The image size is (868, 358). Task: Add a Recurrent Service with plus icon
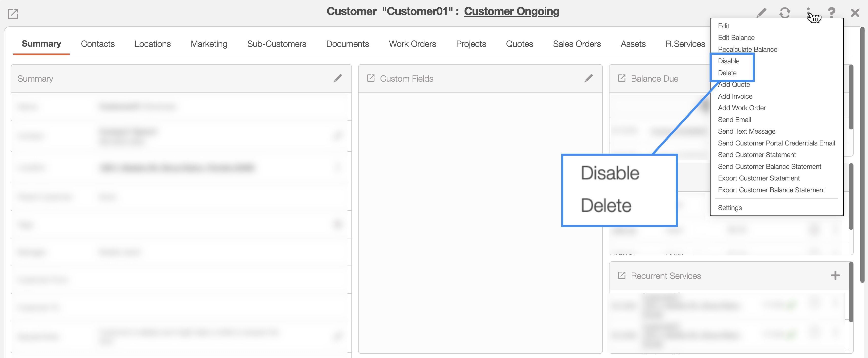pyautogui.click(x=835, y=275)
